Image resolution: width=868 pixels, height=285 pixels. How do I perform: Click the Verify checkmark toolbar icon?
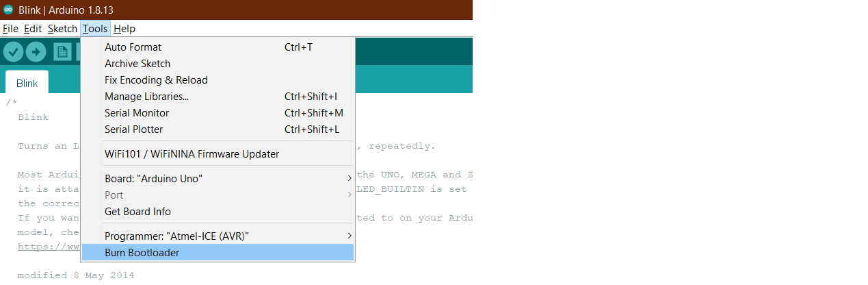[x=13, y=51]
